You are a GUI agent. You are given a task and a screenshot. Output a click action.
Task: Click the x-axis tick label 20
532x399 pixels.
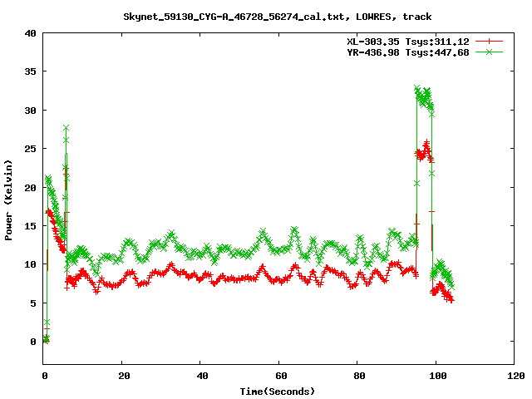point(124,376)
